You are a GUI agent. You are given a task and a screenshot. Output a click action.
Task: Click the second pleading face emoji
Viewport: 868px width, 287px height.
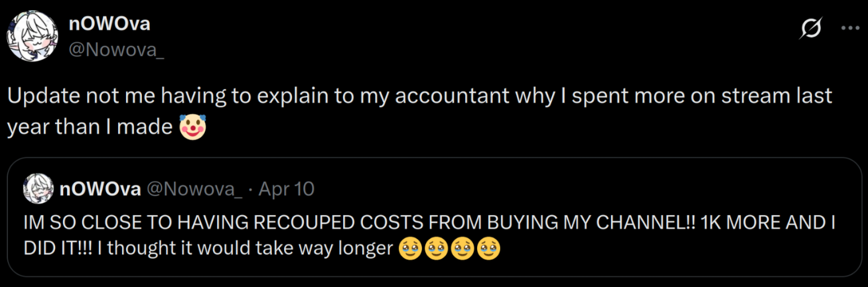pos(436,249)
